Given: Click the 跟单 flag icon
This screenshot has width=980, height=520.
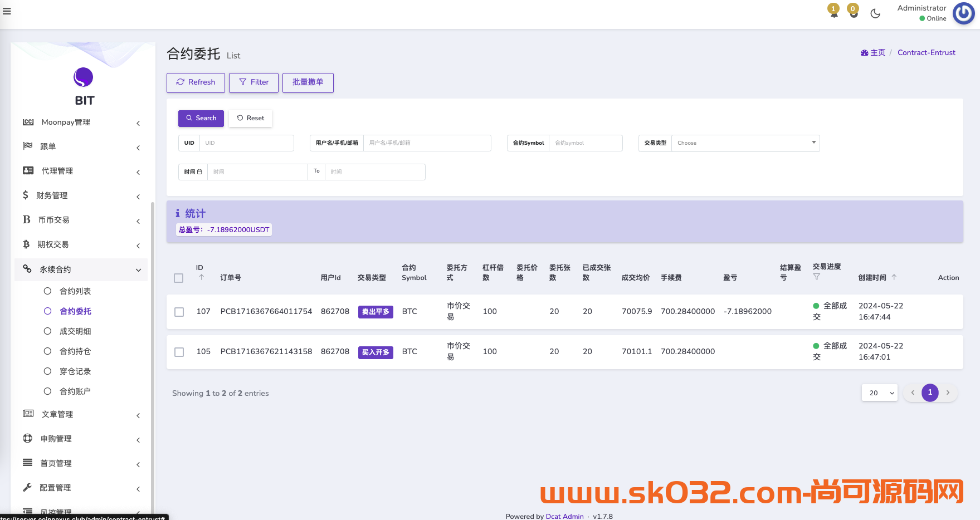Looking at the screenshot, I should coord(27,146).
